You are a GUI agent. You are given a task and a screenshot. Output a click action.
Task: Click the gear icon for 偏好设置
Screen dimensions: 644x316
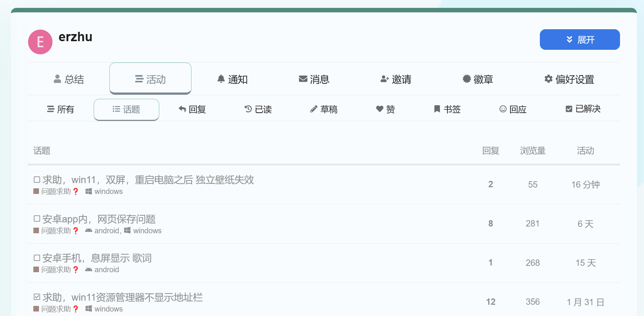pos(548,79)
